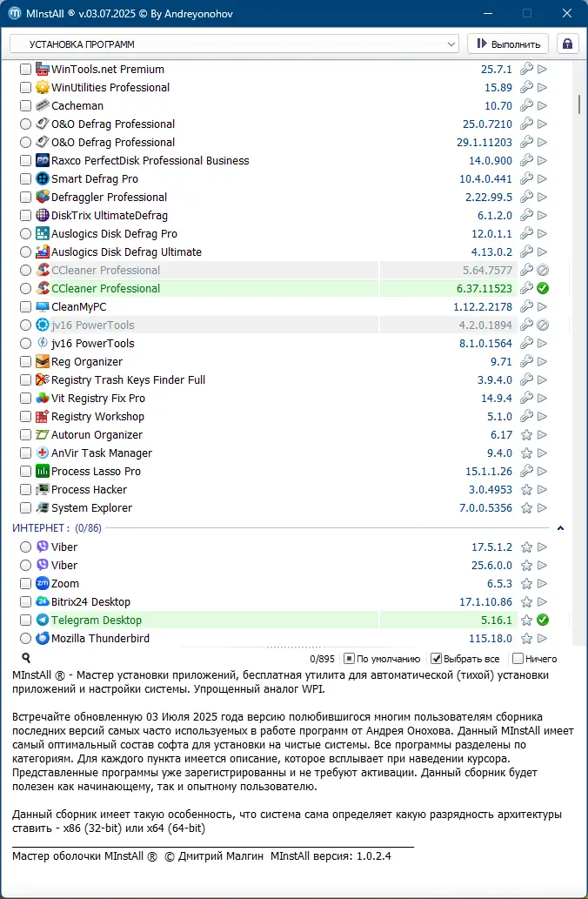The height and width of the screenshot is (899, 588).
Task: Click the lock icon button in toolbar
Action: click(x=568, y=44)
